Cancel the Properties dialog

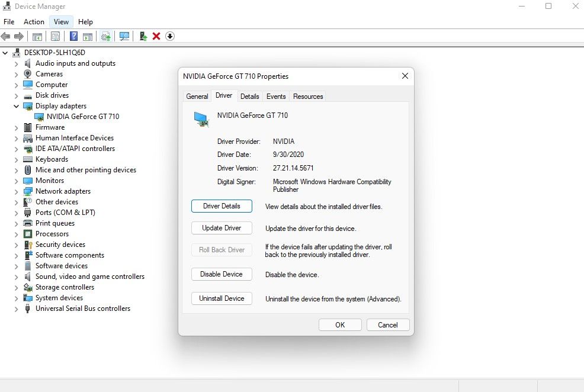(x=388, y=325)
